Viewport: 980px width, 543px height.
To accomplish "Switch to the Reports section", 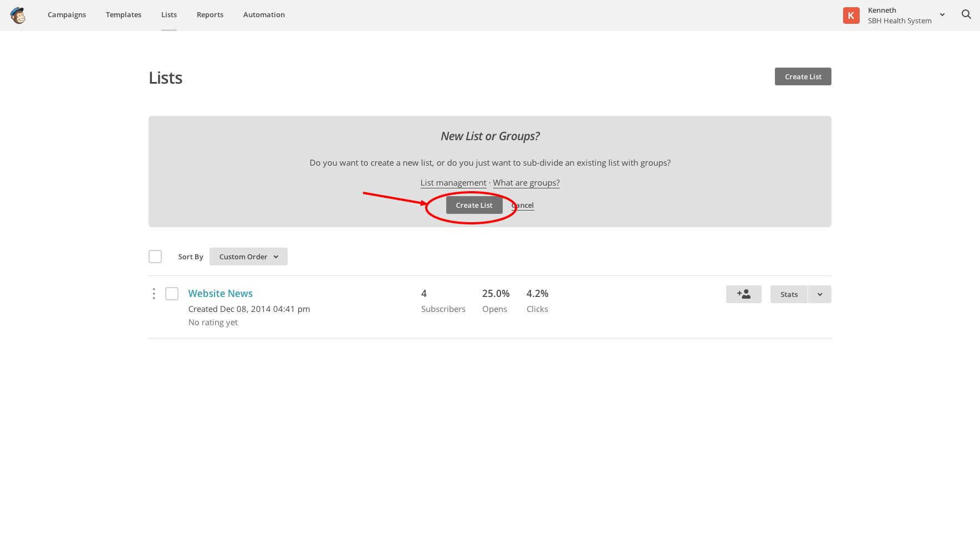I will click(x=210, y=15).
